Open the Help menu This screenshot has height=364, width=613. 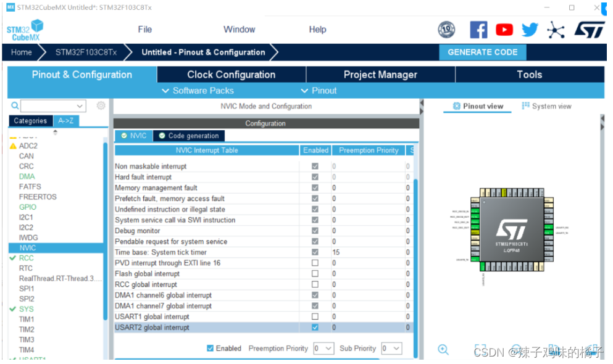point(317,30)
